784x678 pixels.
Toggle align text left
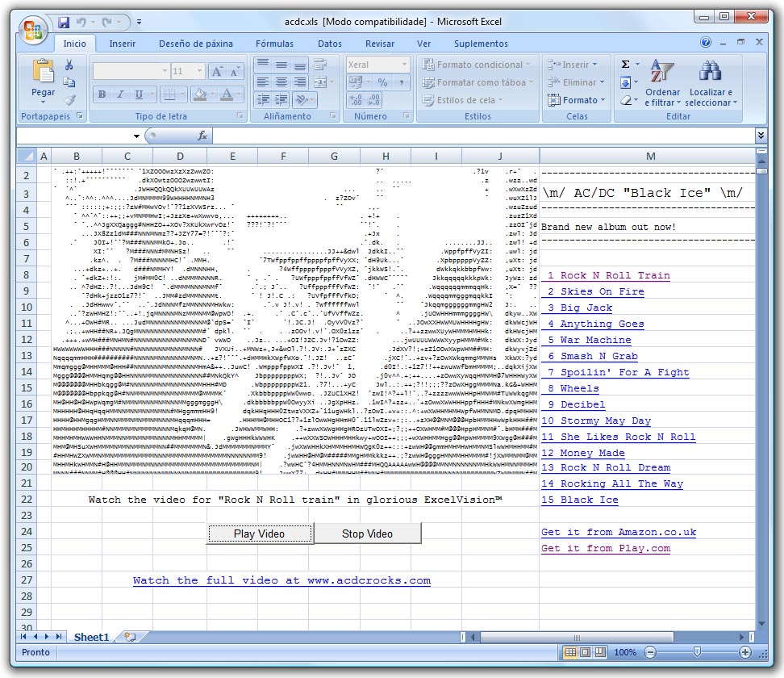pyautogui.click(x=263, y=82)
